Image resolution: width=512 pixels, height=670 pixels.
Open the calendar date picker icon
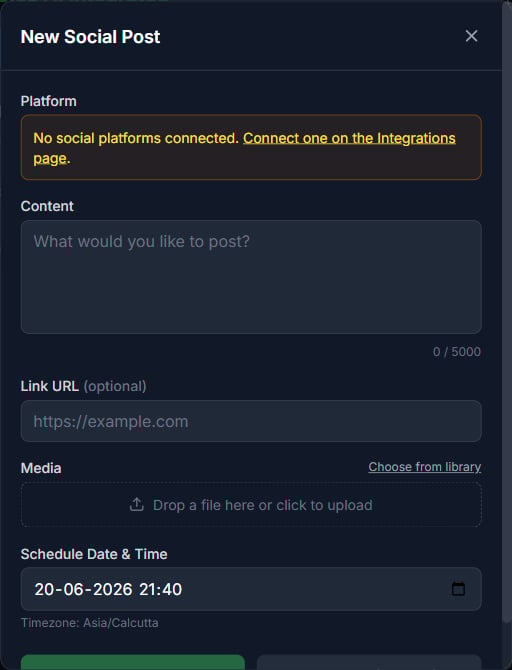click(x=458, y=589)
